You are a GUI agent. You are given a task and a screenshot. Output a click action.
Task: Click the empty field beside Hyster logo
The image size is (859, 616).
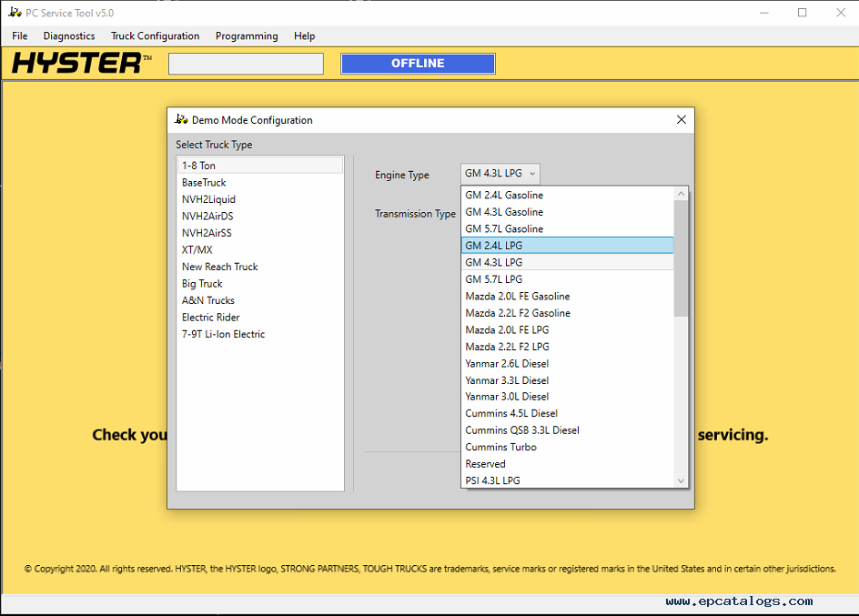coord(246,64)
